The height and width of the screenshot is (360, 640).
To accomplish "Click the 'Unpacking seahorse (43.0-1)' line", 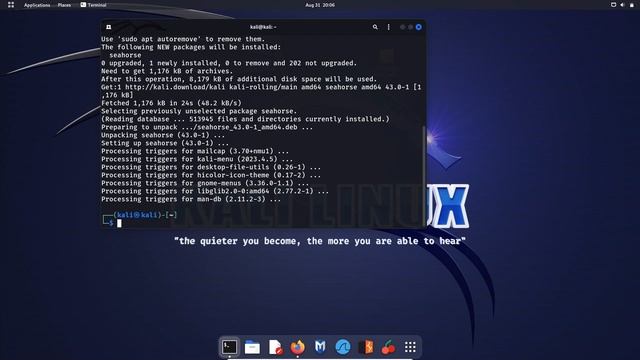I will click(163, 135).
